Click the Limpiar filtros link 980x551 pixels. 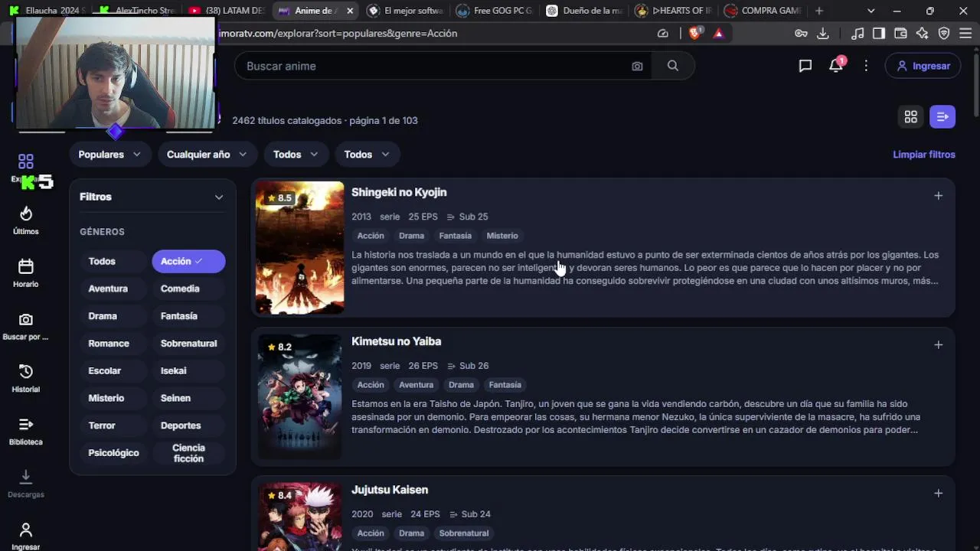click(x=924, y=155)
